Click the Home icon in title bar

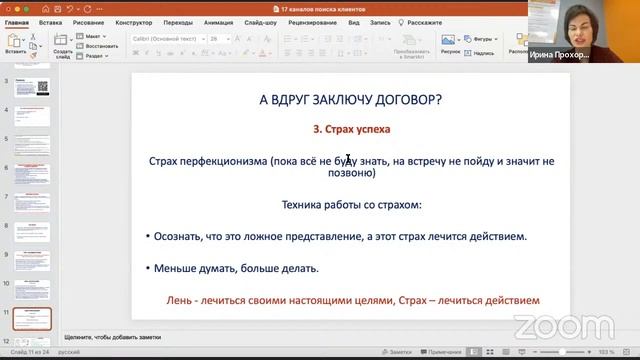coord(45,9)
